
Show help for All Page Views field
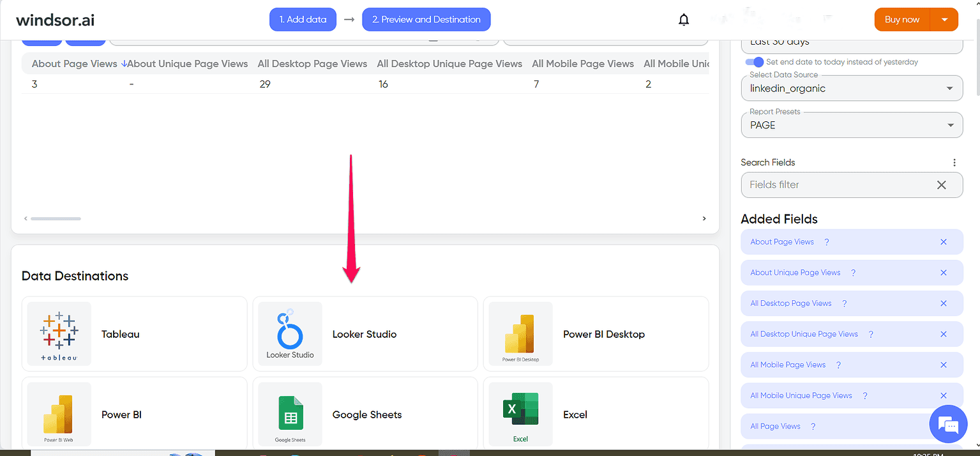pyautogui.click(x=813, y=426)
